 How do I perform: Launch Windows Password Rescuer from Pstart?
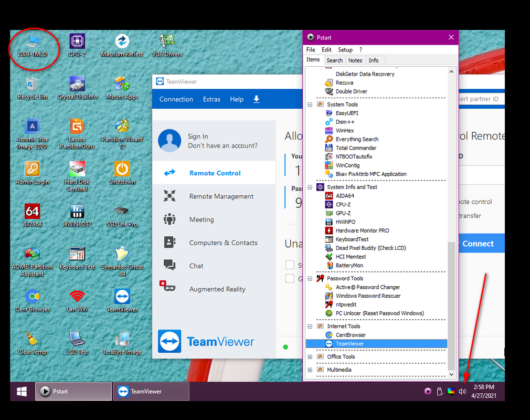point(368,296)
